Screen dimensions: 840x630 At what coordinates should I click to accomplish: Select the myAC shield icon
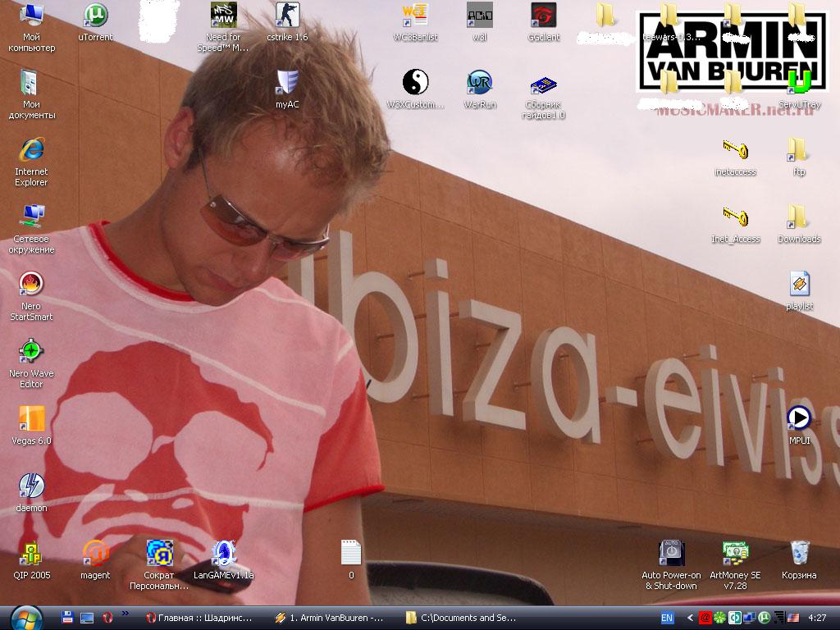tap(287, 90)
